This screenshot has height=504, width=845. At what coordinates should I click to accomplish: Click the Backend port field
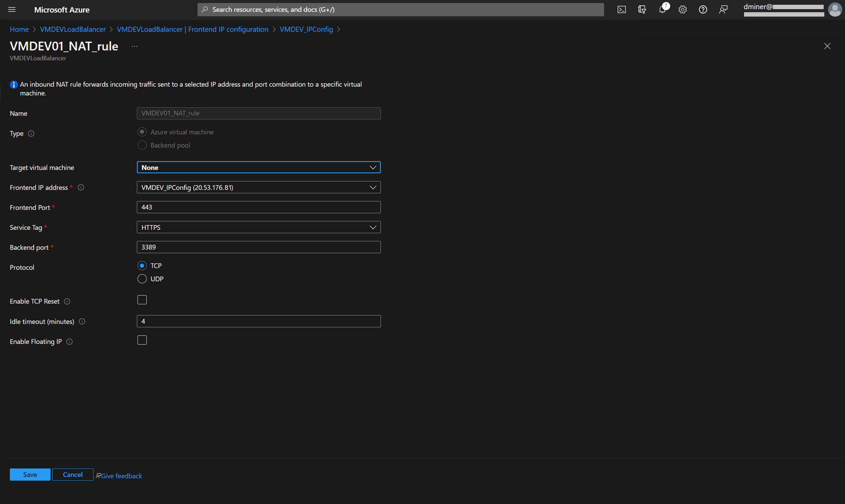(259, 247)
